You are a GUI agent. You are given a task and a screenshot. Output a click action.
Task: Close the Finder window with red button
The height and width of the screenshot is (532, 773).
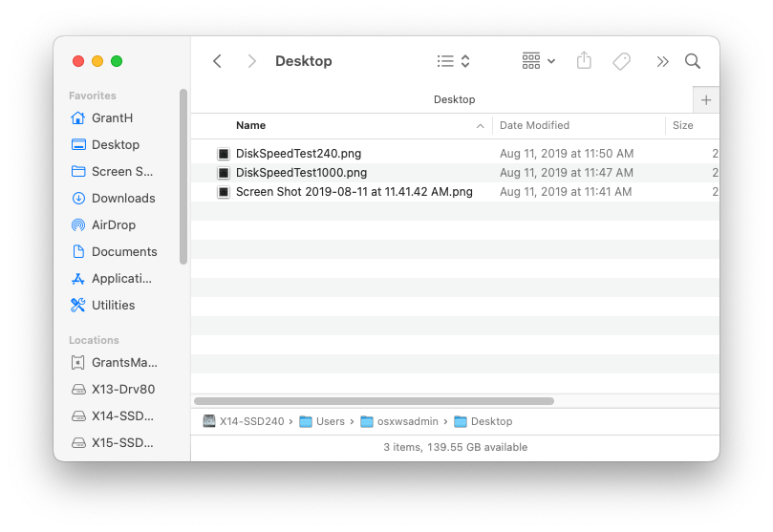pyautogui.click(x=78, y=61)
